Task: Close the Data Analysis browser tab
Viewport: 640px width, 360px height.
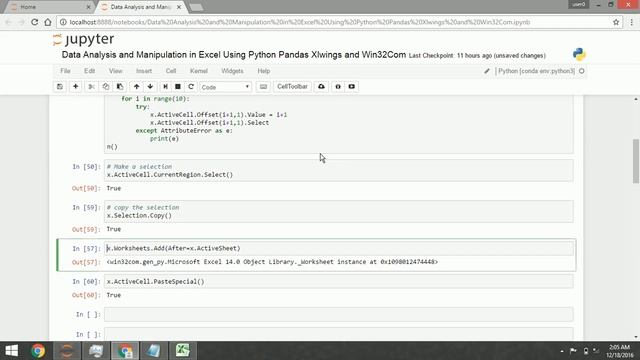Action: [179, 7]
